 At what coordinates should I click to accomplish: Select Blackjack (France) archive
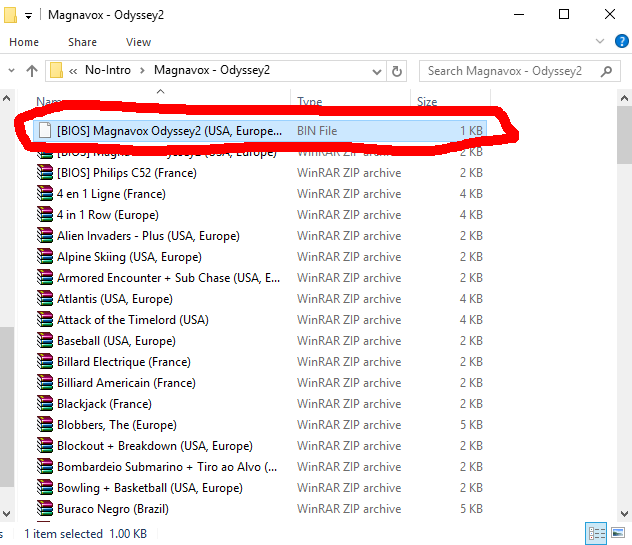click(260, 404)
